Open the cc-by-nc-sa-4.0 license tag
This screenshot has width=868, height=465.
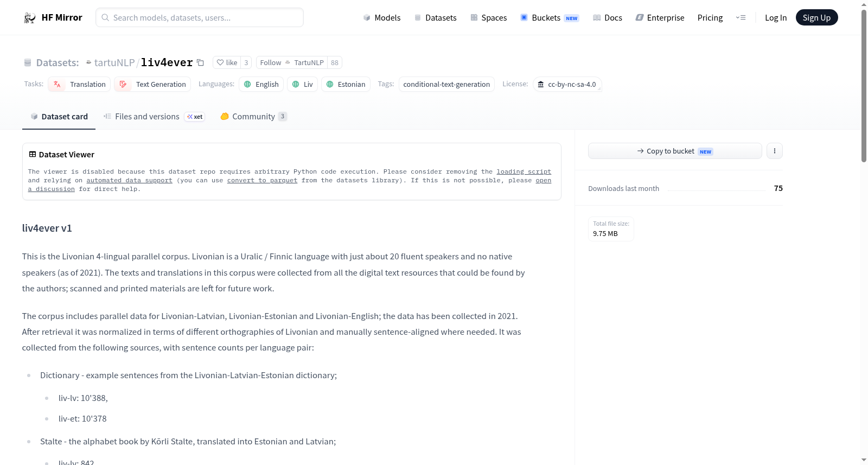[567, 84]
